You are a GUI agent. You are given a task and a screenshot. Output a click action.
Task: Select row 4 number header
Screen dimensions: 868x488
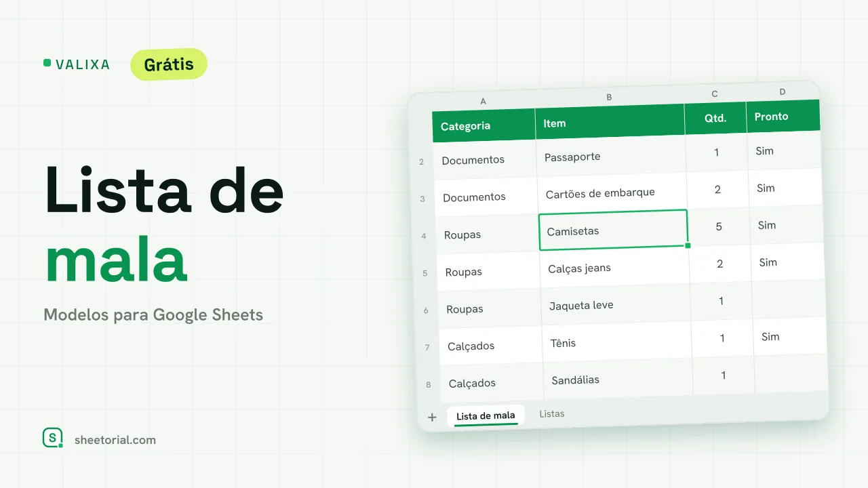424,237
